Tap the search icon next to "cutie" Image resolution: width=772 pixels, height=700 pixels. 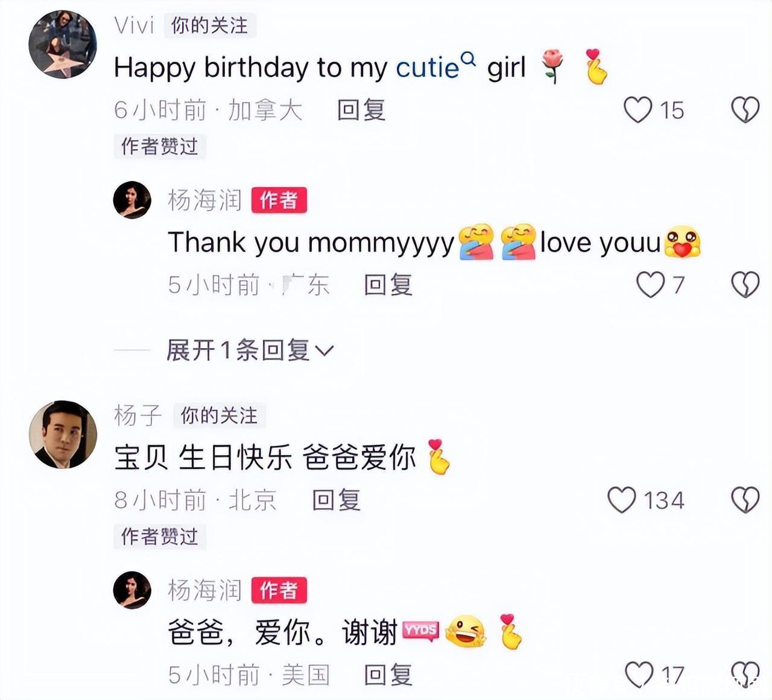click(x=469, y=59)
